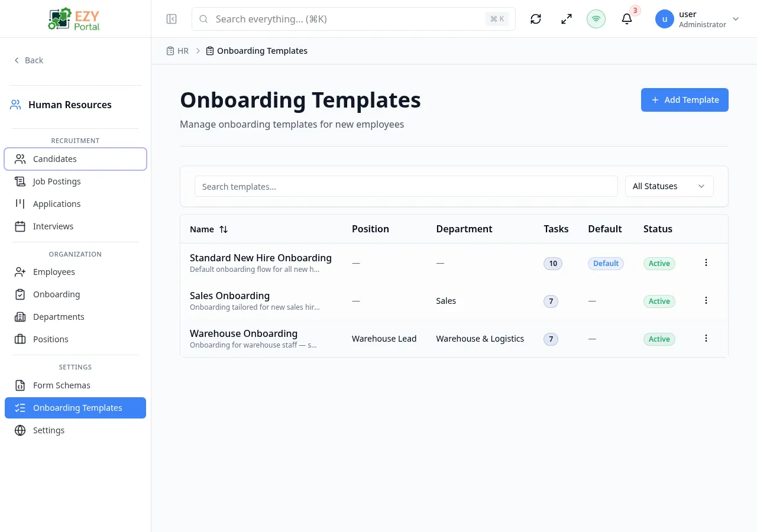757x532 pixels.
Task: Click the Interviews calendar icon
Action: pyautogui.click(x=20, y=226)
